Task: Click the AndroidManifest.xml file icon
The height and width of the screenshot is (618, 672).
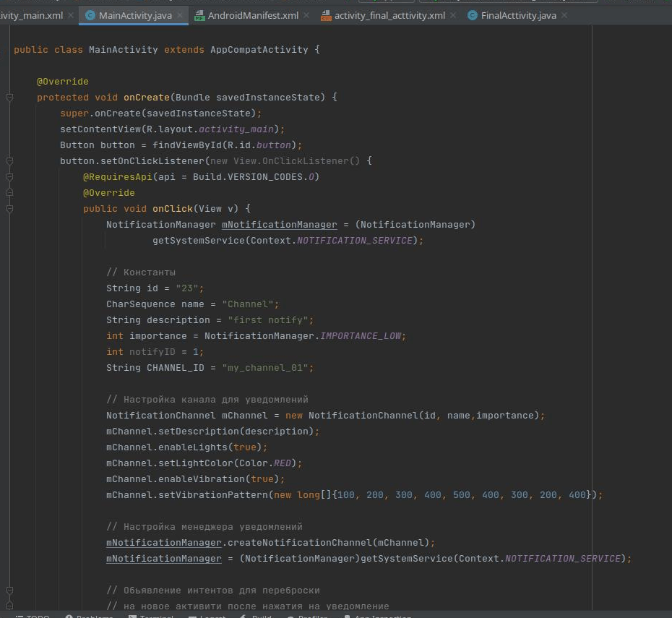Action: coord(199,15)
